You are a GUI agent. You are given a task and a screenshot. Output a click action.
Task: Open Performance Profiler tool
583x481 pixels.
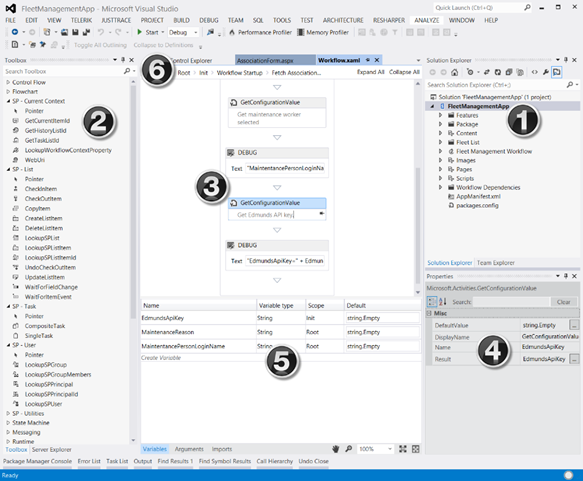pyautogui.click(x=260, y=32)
